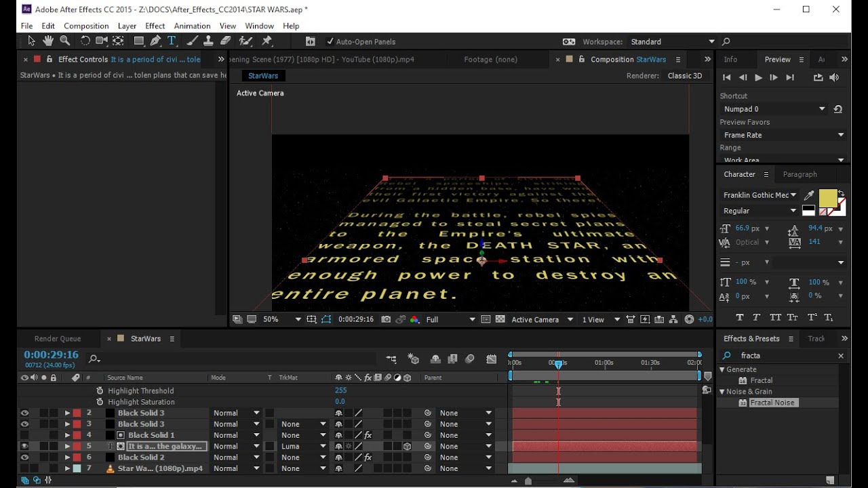868x488 pixels.
Task: Select Fractal Noise effect preset
Action: pyautogui.click(x=772, y=403)
